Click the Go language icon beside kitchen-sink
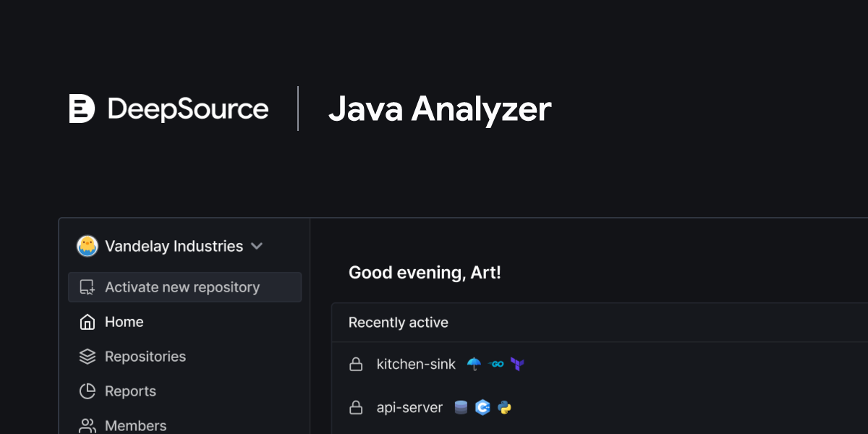 tap(497, 365)
